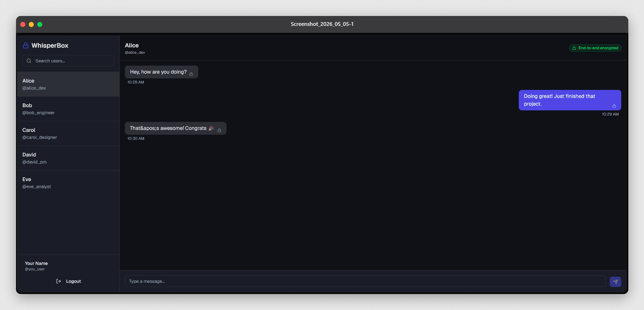Open the David conversation
The height and width of the screenshot is (310, 644).
tap(68, 158)
